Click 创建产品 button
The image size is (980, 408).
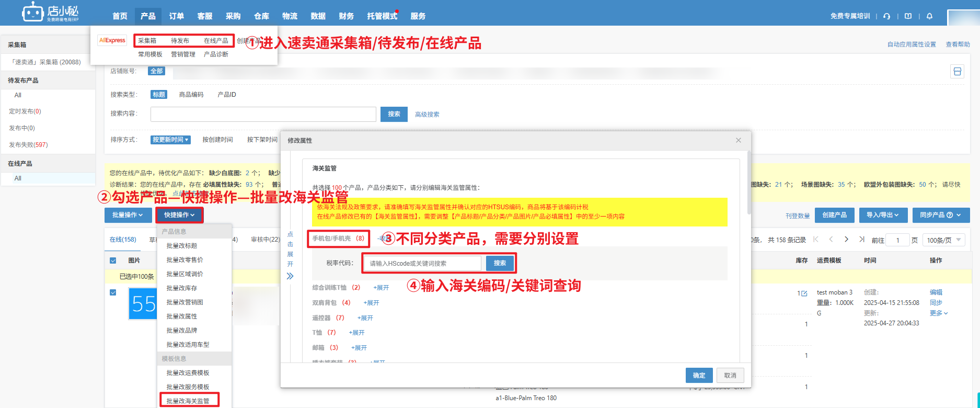(x=835, y=215)
